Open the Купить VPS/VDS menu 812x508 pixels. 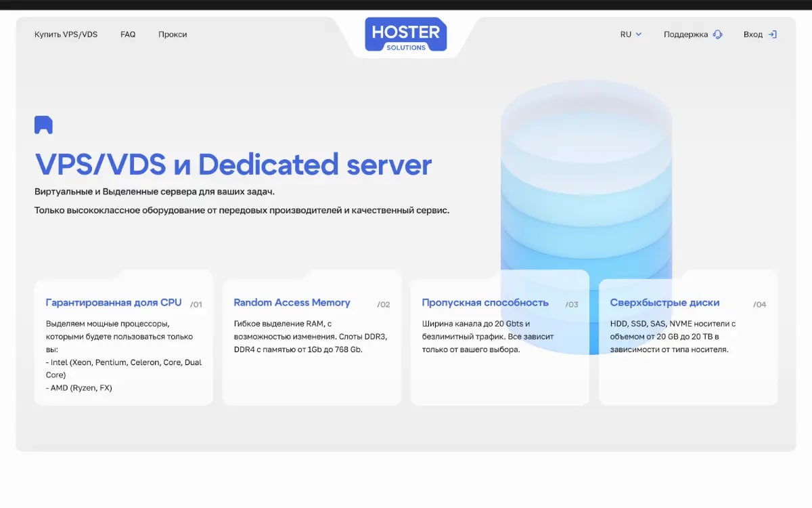[x=68, y=33]
